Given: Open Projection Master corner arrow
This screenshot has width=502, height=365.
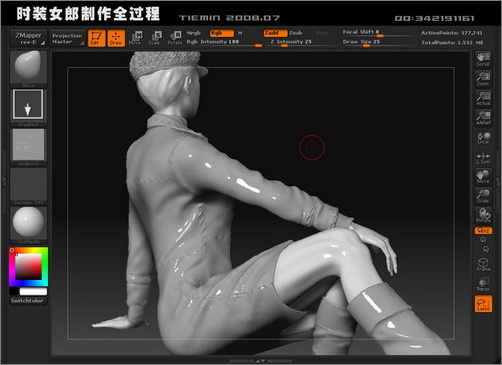Looking at the screenshot, I should (82, 43).
